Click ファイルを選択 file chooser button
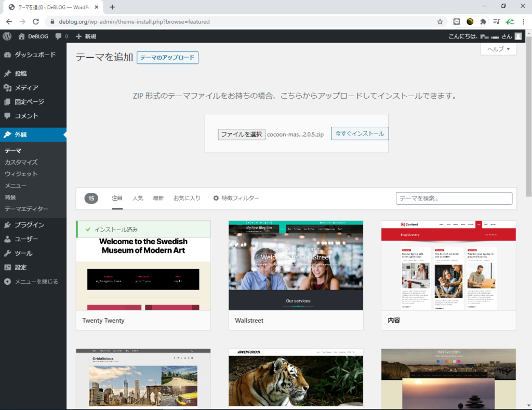Screen dimensions: 532x410 (242, 135)
